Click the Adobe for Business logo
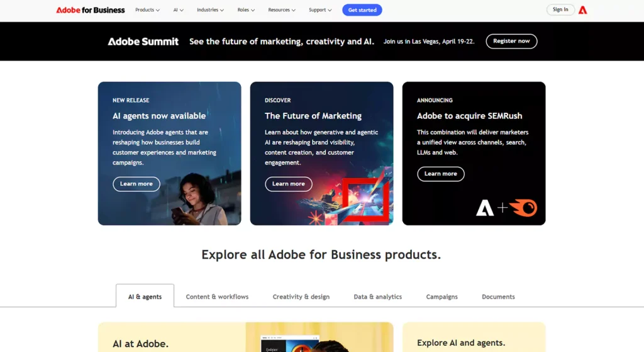Viewport: 644px width, 352px height. tap(91, 10)
